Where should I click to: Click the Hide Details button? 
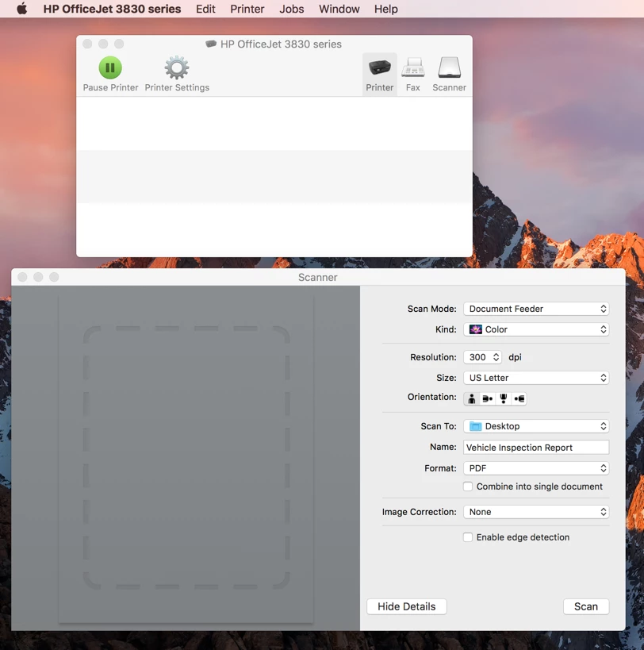coord(407,606)
